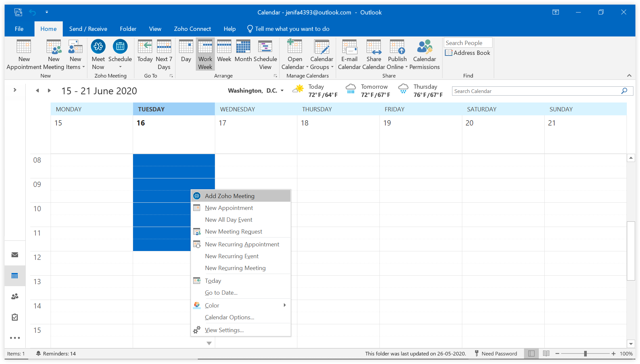640x364 pixels.
Task: Switch to the Send / Receive ribbon tab
Action: click(88, 29)
